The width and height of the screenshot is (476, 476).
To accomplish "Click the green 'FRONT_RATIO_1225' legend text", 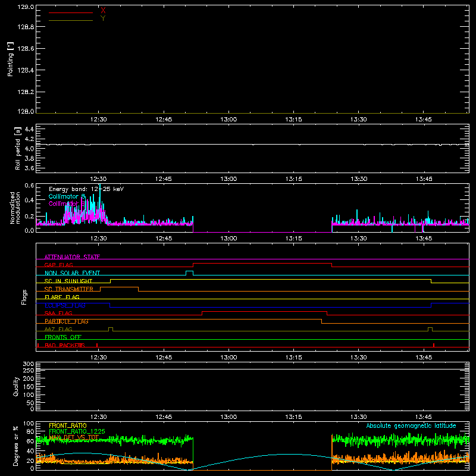I will [x=77, y=431].
